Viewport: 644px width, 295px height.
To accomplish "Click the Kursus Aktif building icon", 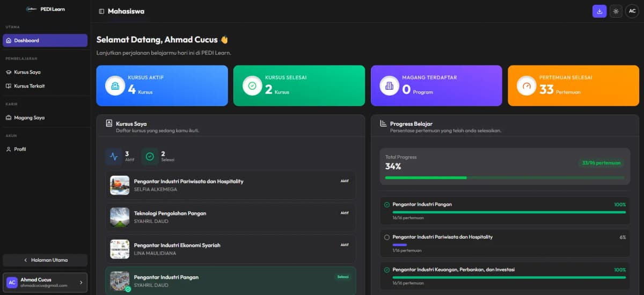I will coord(115,86).
